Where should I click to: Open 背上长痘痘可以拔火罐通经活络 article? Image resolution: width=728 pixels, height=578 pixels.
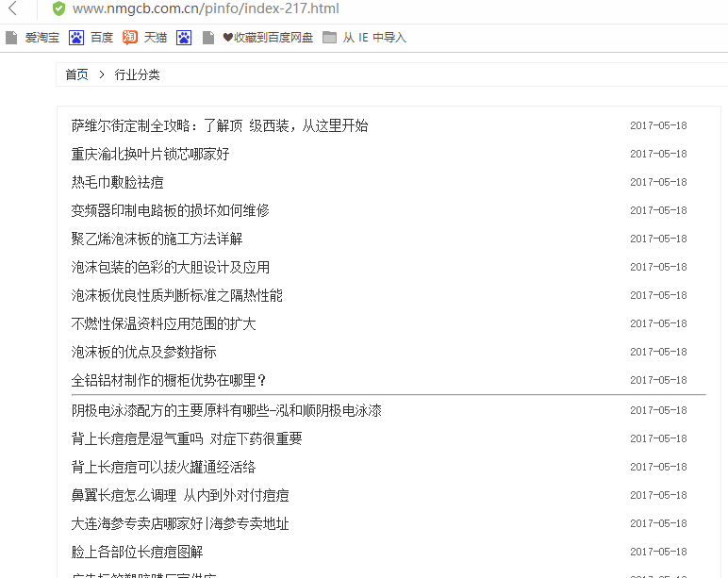pyautogui.click(x=163, y=467)
